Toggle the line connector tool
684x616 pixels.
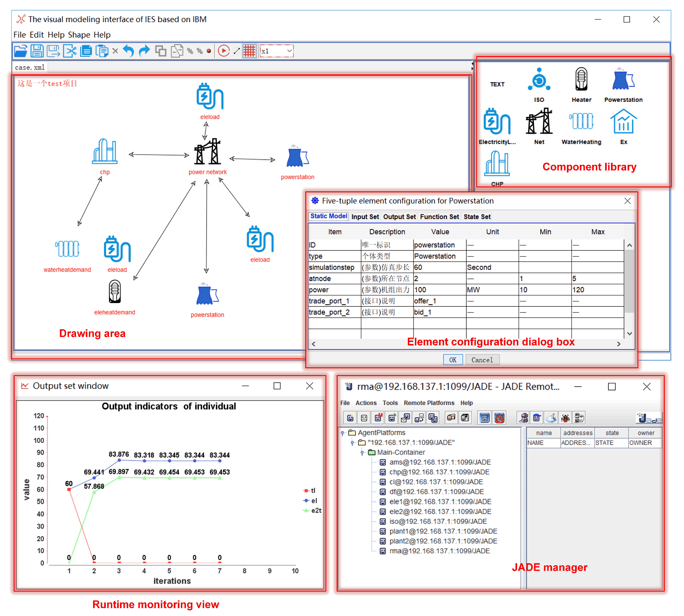[x=237, y=51]
